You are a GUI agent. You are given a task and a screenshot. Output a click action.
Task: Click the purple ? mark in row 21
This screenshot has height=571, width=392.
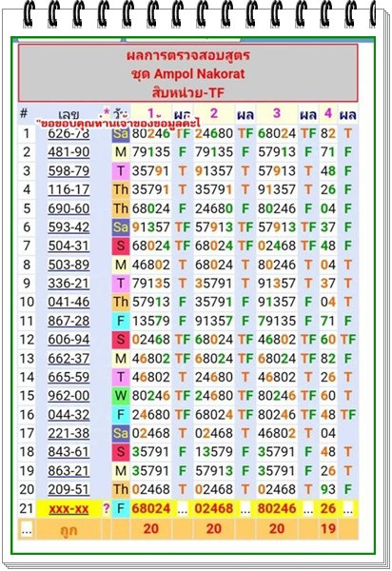[106, 508]
